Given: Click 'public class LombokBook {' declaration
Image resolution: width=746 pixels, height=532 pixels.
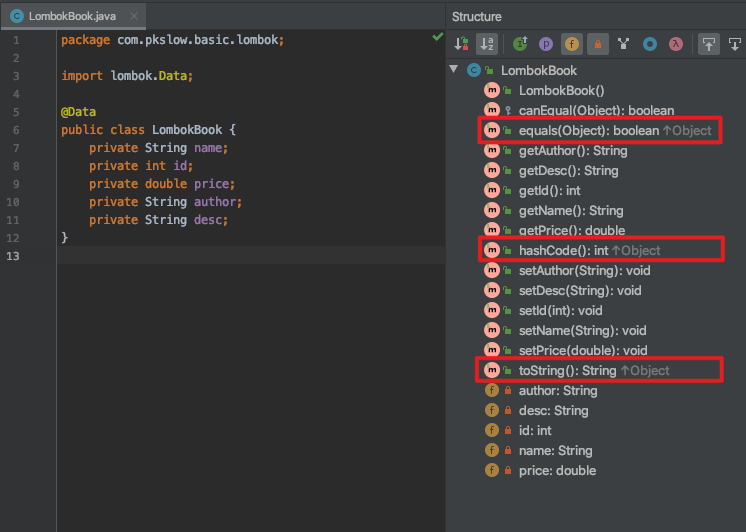Looking at the screenshot, I should [148, 130].
